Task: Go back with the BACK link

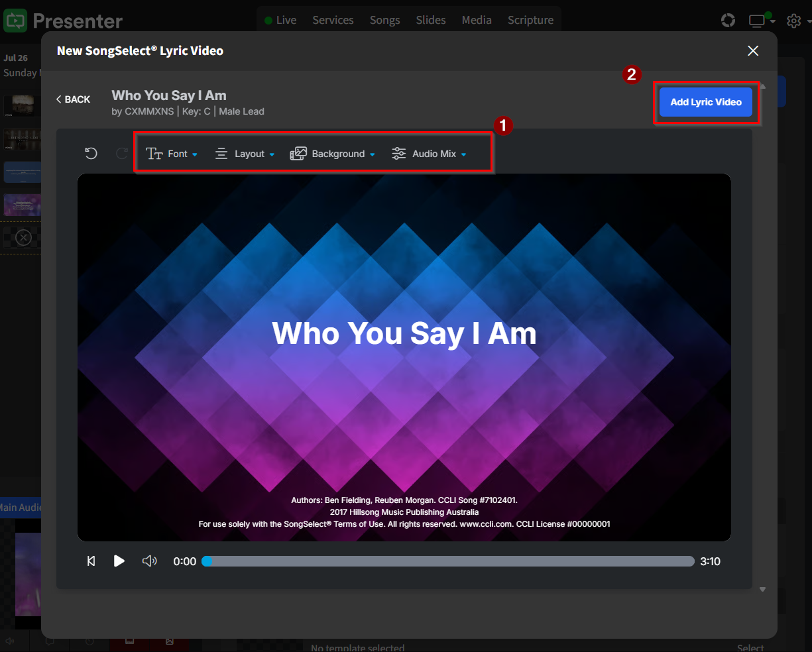Action: [73, 99]
